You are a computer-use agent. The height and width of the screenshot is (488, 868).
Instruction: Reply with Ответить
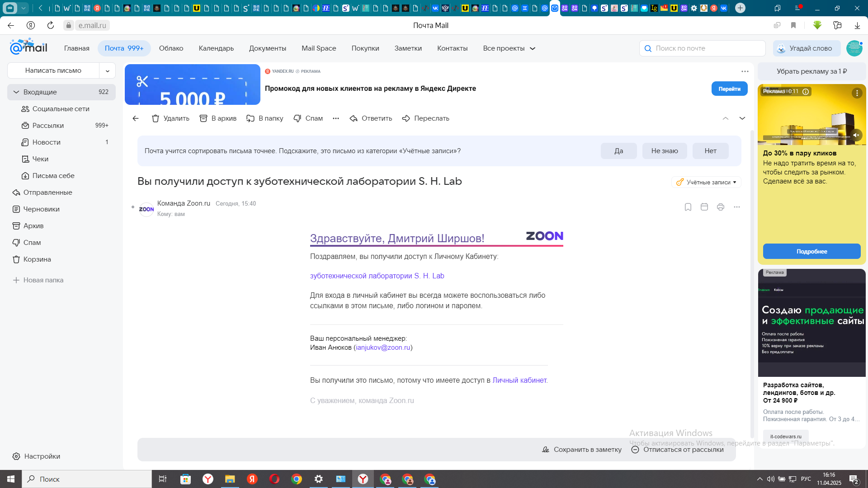coord(371,118)
